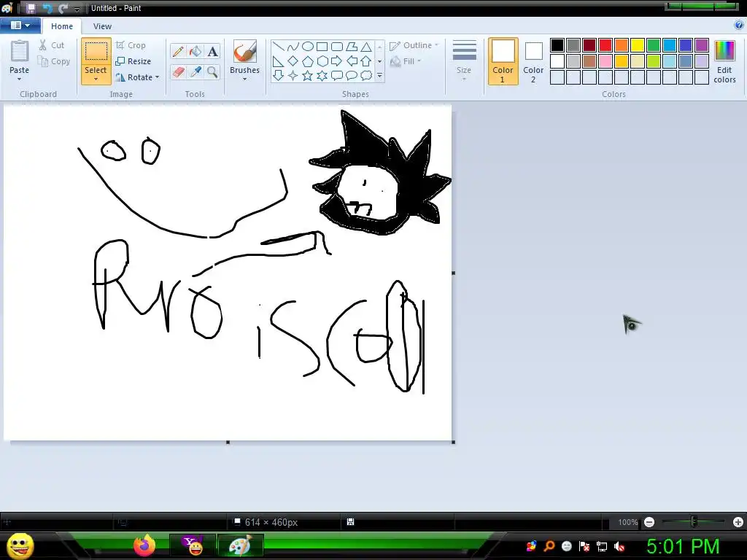The width and height of the screenshot is (747, 560).
Task: Pick the yellow color swatch
Action: coord(638,45)
